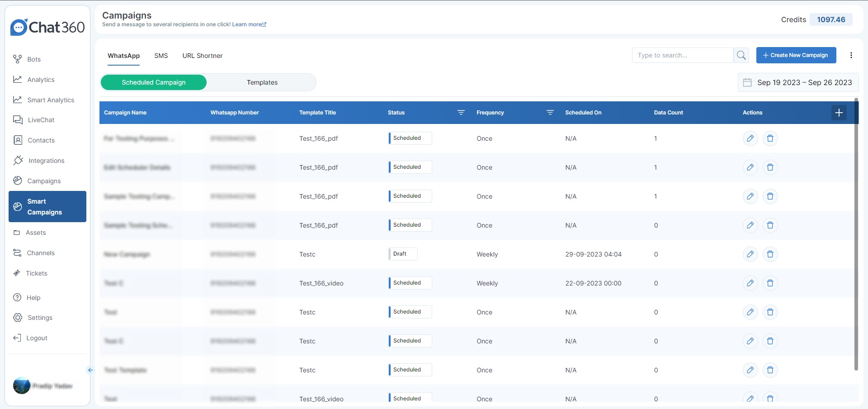Switch to the URL Shortner tab

203,56
